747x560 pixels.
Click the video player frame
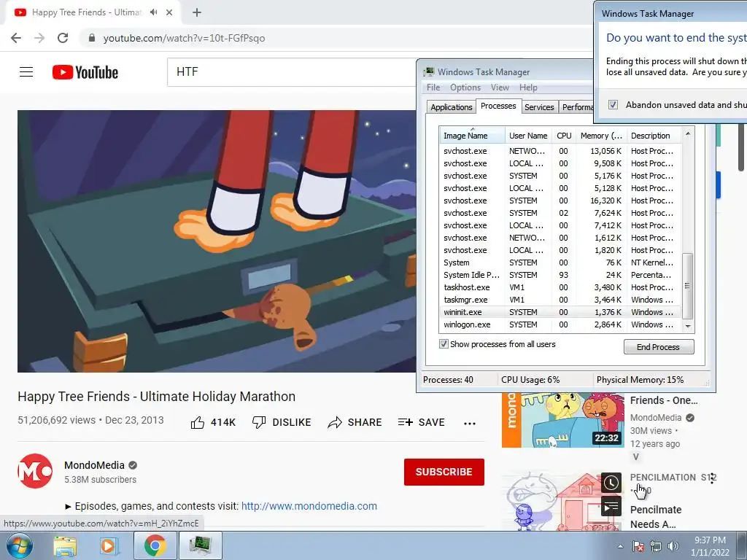point(217,241)
